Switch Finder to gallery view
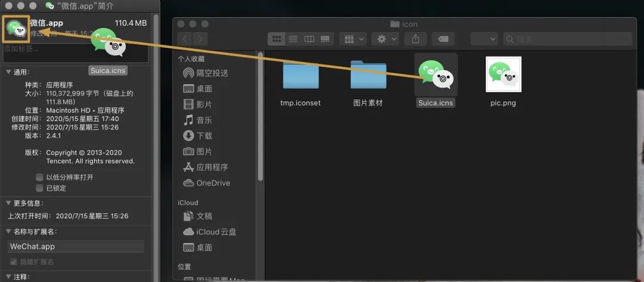Screen dimensions: 644x282 [325, 39]
